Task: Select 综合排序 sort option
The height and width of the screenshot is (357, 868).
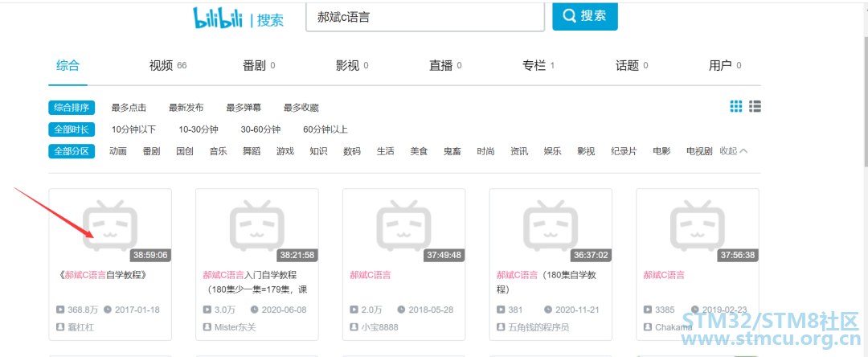Action: pyautogui.click(x=72, y=108)
